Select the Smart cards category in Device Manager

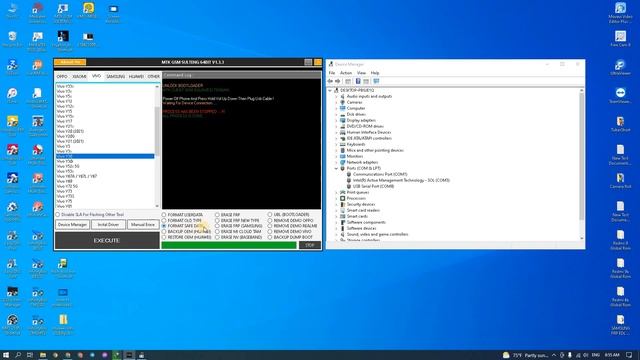357,216
